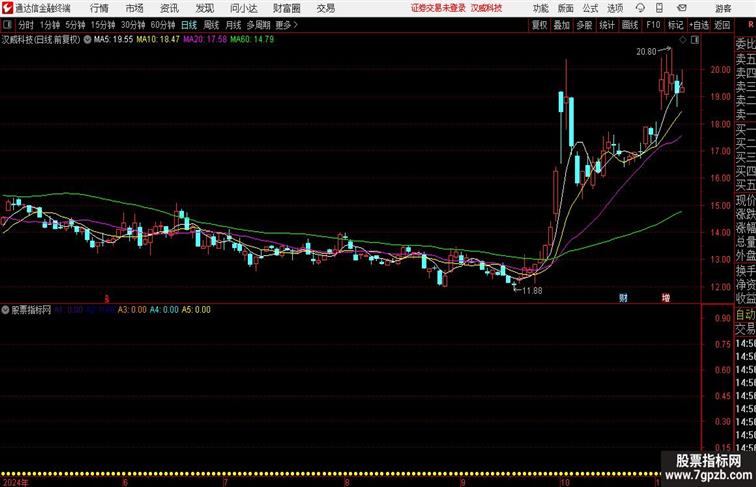Open the 财富圈 menu
The width and height of the screenshot is (756, 487).
pyautogui.click(x=286, y=8)
